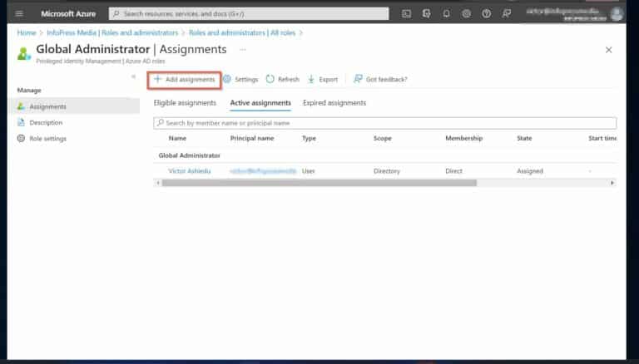Select Assignments in Manage menu
This screenshot has width=639, height=364.
(x=76, y=106)
